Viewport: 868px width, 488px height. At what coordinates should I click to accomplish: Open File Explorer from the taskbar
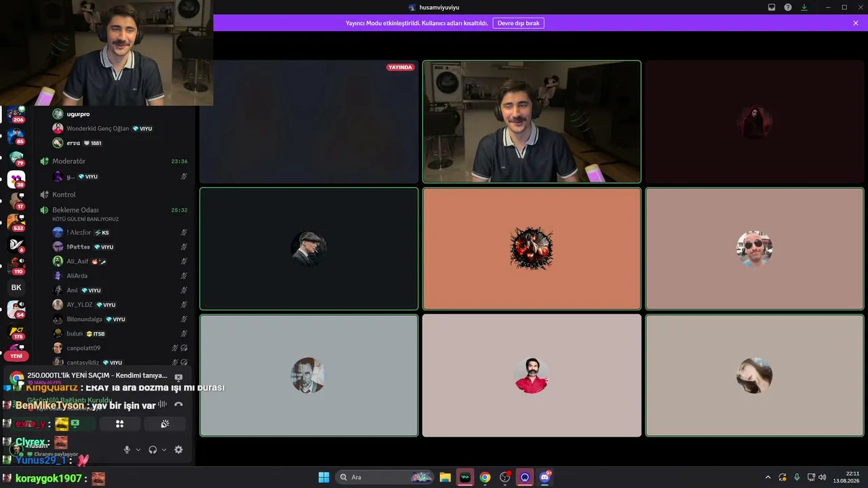(x=445, y=477)
